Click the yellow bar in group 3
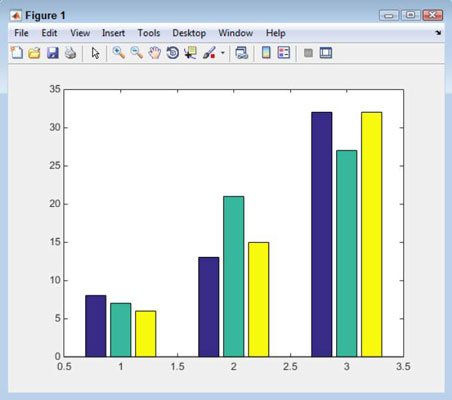The image size is (452, 400). pyautogui.click(x=372, y=234)
